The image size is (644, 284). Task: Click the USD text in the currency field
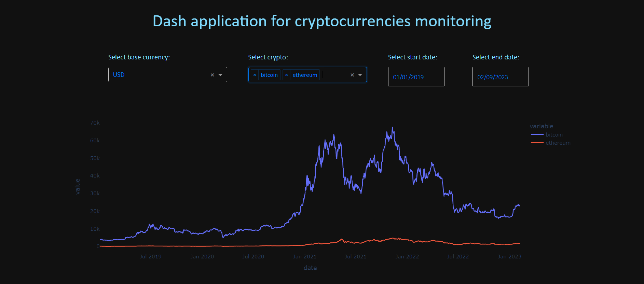(x=119, y=74)
